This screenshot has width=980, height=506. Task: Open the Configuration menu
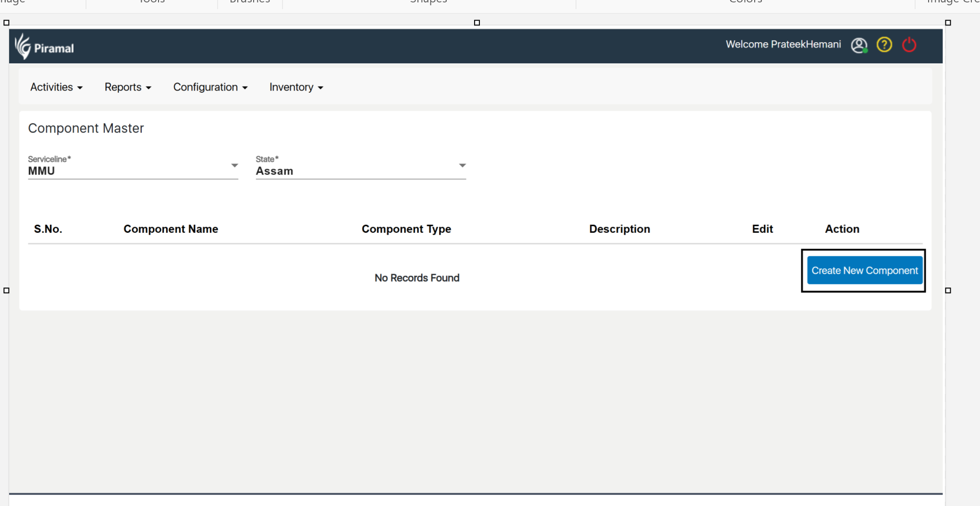210,87
